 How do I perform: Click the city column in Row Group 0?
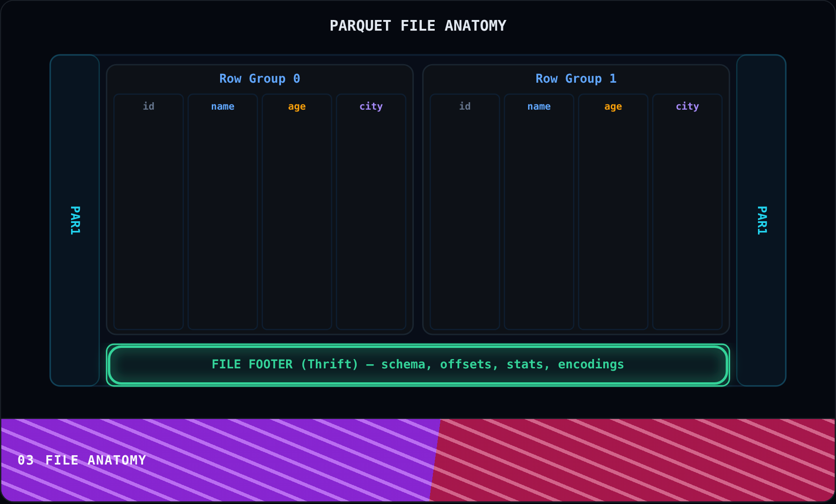tap(371, 212)
